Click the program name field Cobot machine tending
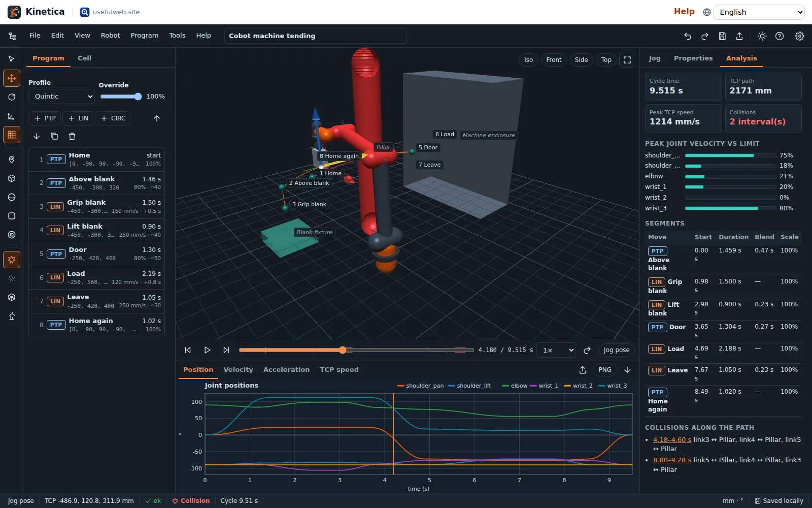812x508 pixels. 316,36
